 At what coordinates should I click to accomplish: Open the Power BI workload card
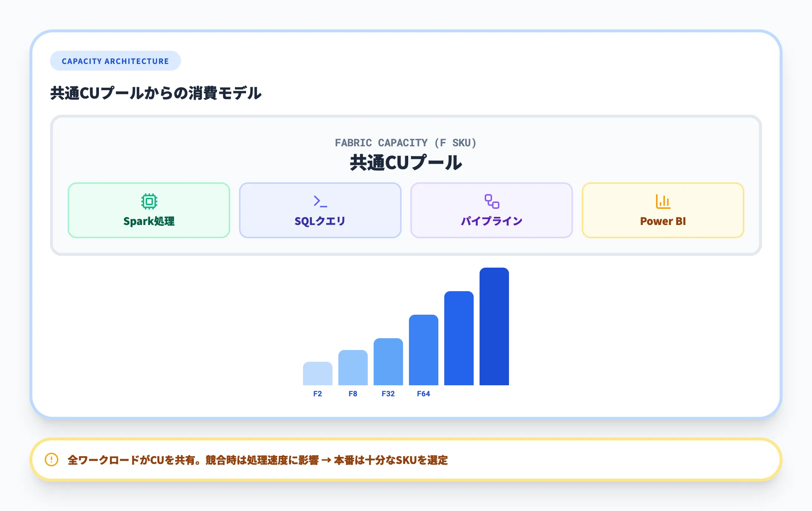tap(663, 210)
